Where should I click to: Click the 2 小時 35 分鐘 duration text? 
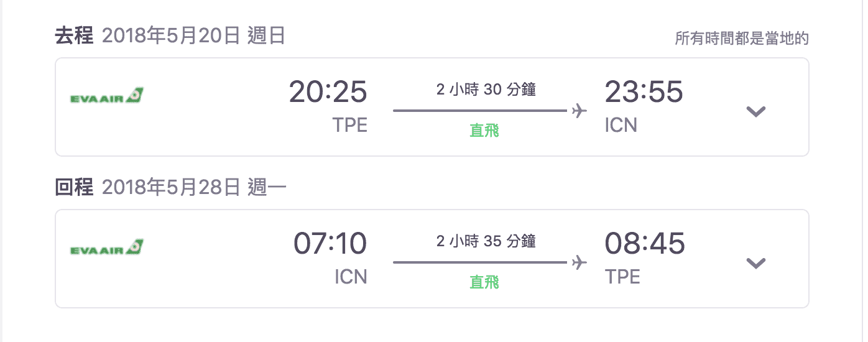point(486,241)
